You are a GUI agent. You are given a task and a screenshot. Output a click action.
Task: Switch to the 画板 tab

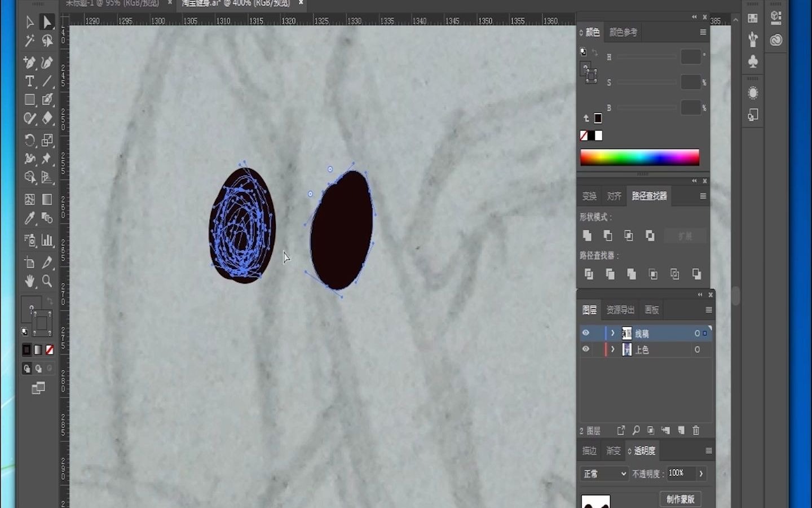click(x=652, y=310)
